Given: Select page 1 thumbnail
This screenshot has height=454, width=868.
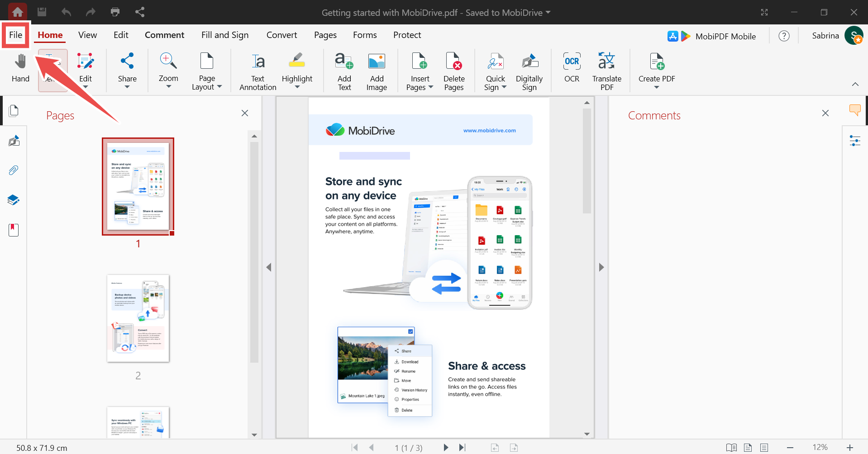Looking at the screenshot, I should tap(138, 186).
